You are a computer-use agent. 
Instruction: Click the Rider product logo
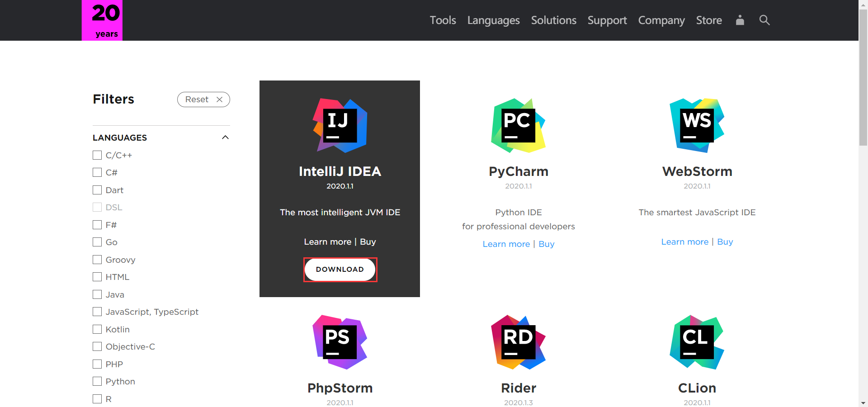519,342
